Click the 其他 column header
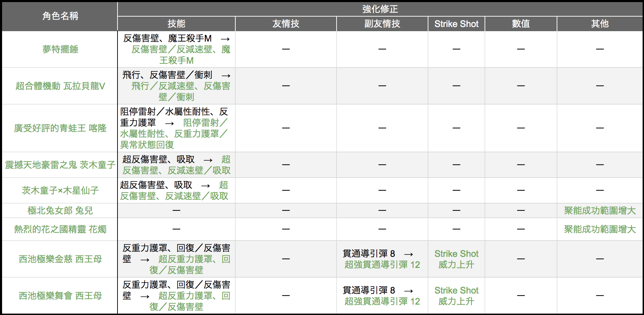The width and height of the screenshot is (644, 315). [x=600, y=24]
